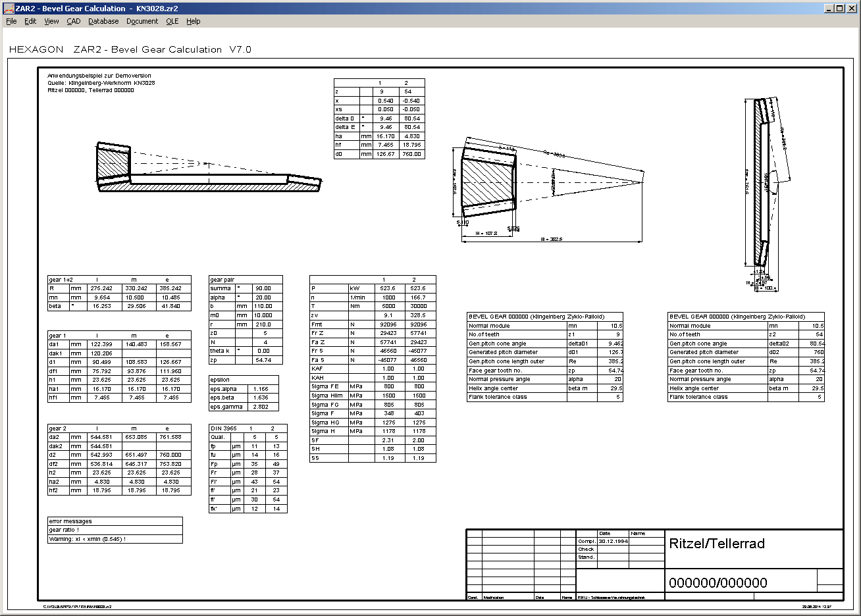The height and width of the screenshot is (616, 861).
Task: Open the Edit menu
Action: coord(30,21)
